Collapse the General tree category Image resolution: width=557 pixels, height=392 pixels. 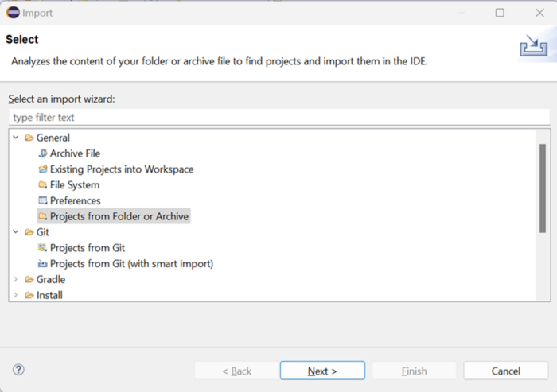click(16, 138)
